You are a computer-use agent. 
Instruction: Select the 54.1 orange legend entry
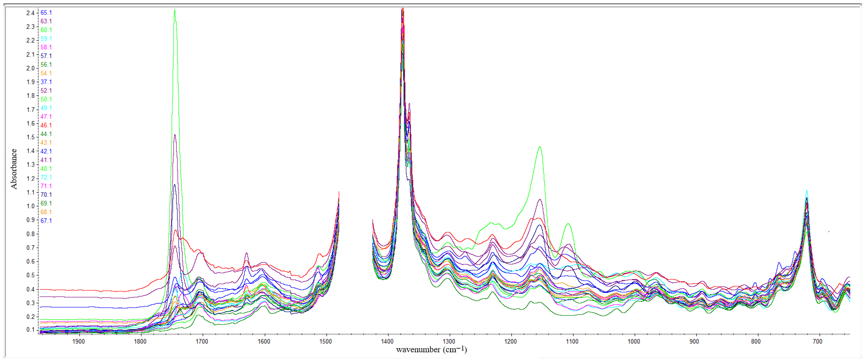(x=46, y=73)
